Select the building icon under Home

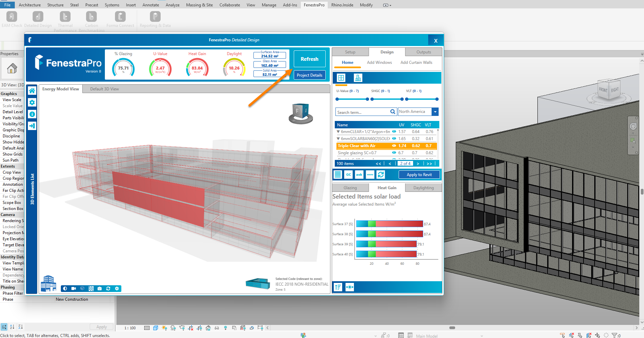tap(358, 78)
